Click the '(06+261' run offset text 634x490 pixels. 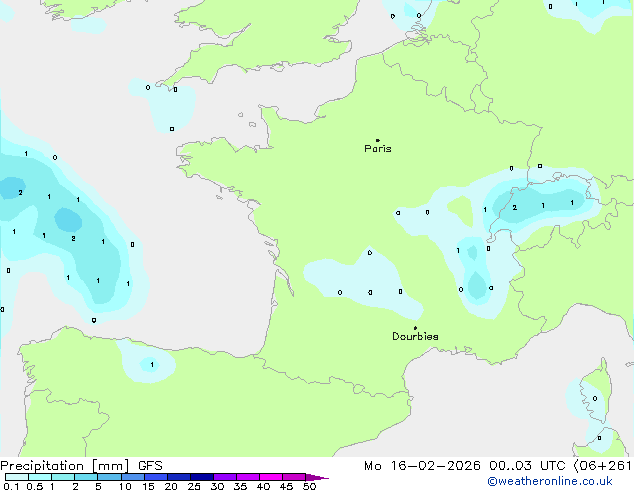click(x=603, y=466)
